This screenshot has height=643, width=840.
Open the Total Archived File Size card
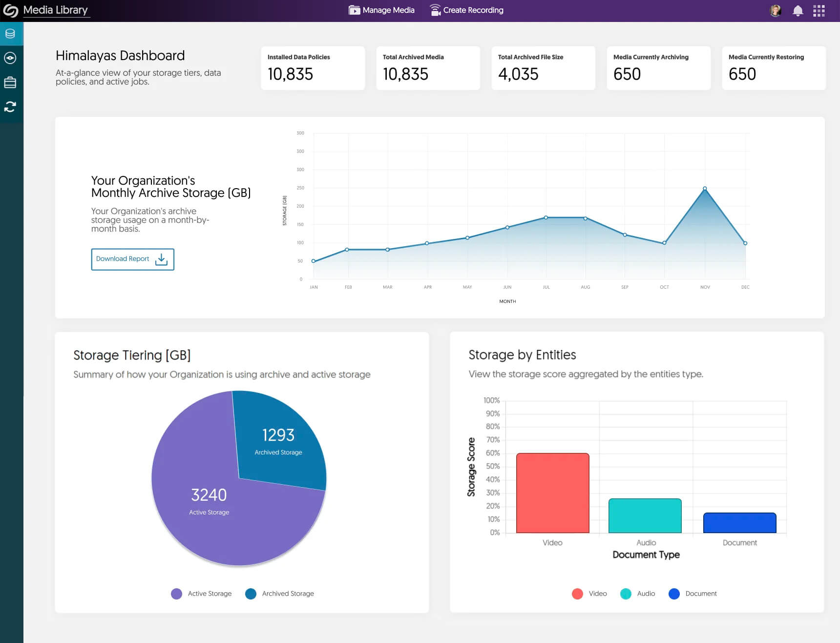pyautogui.click(x=544, y=68)
